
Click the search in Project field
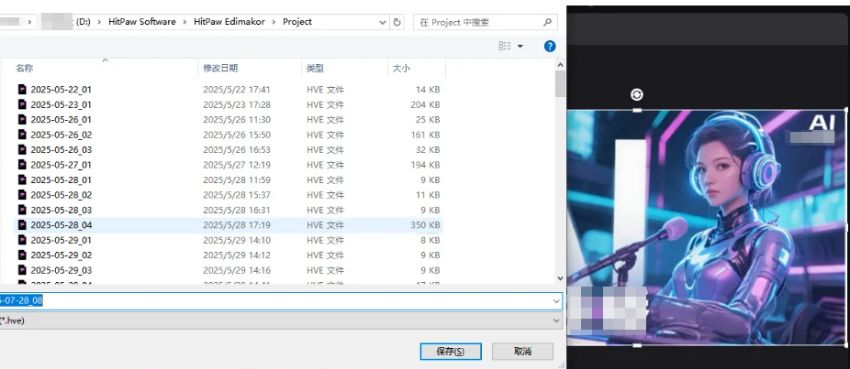click(485, 22)
